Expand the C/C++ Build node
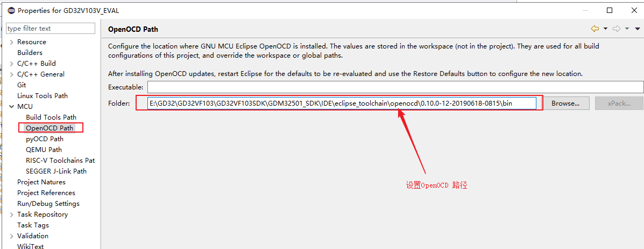This screenshot has height=249, width=644. (x=12, y=64)
